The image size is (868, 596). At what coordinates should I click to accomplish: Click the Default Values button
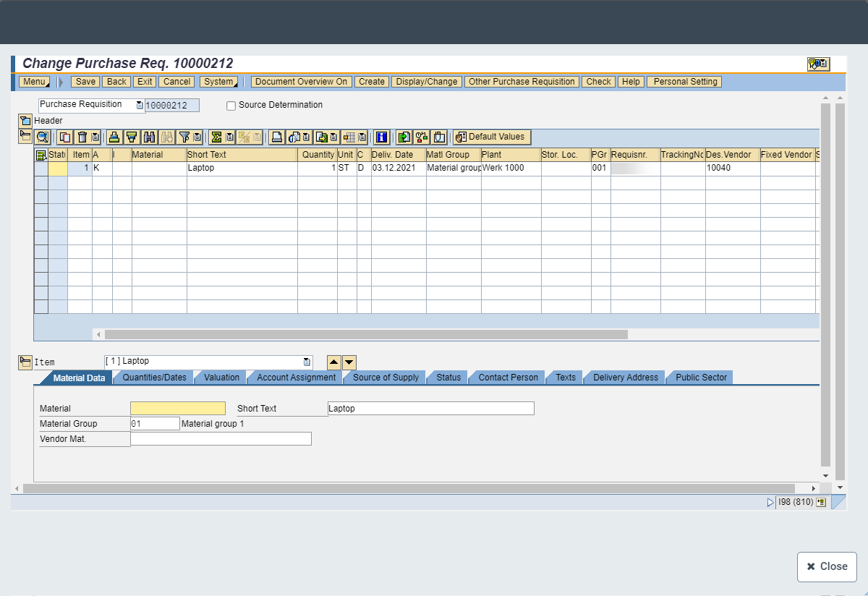coord(492,137)
